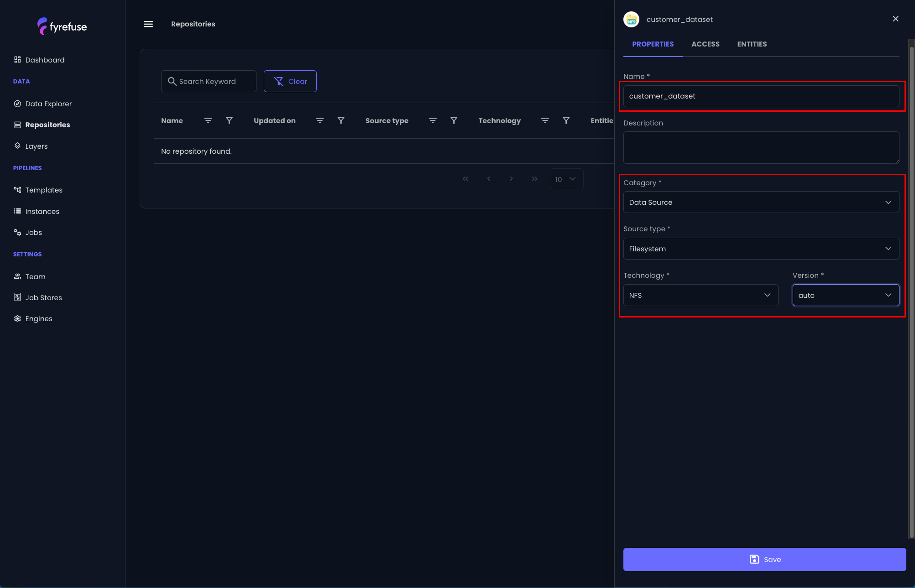Go to previous page
This screenshot has width=915, height=588.
(x=489, y=179)
